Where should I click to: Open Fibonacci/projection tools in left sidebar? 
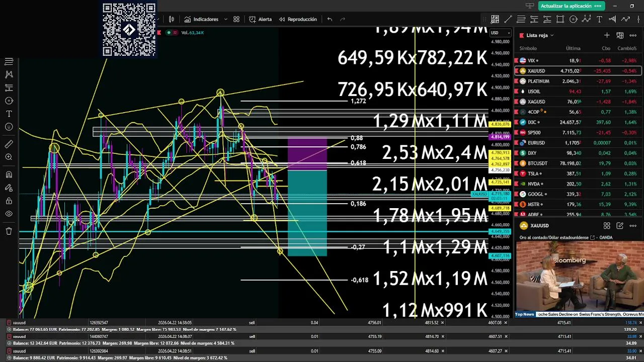pyautogui.click(x=9, y=87)
